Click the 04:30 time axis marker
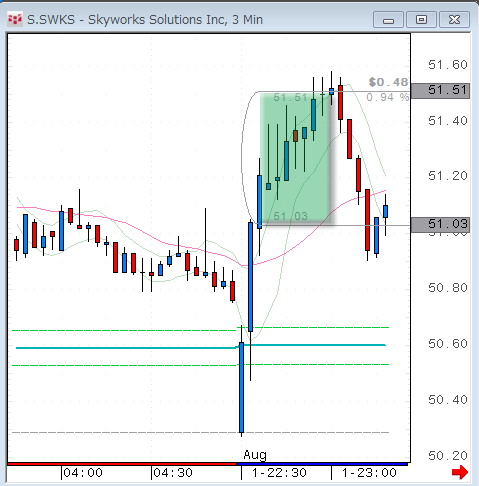 173,473
